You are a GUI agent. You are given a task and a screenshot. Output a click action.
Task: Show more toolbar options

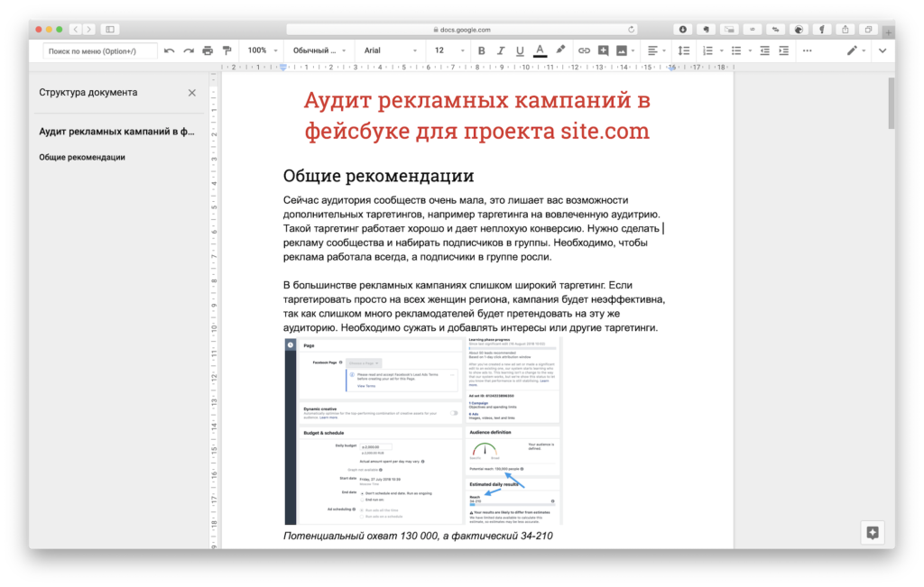pyautogui.click(x=808, y=51)
